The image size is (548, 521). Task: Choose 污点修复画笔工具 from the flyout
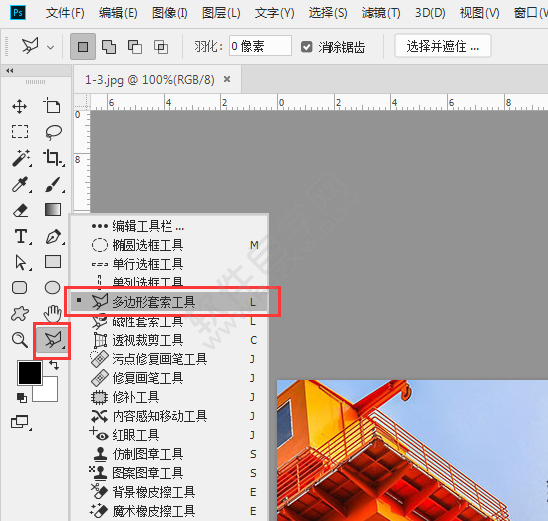point(169,359)
